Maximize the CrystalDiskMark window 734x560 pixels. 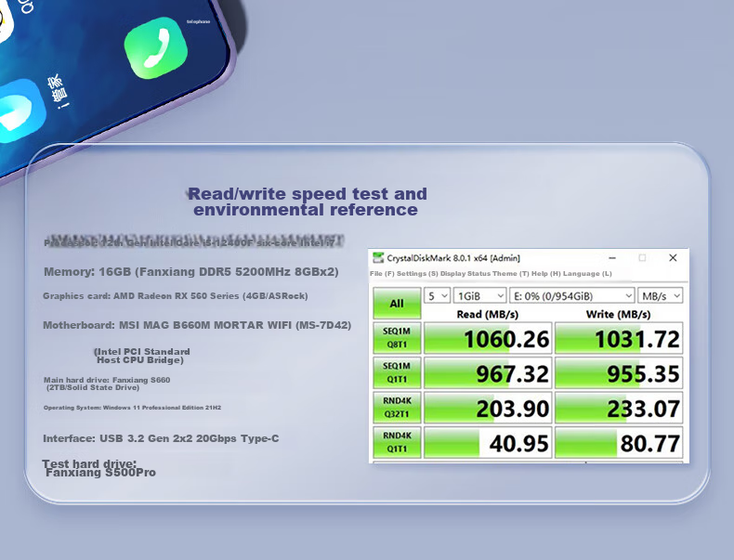coord(642,258)
